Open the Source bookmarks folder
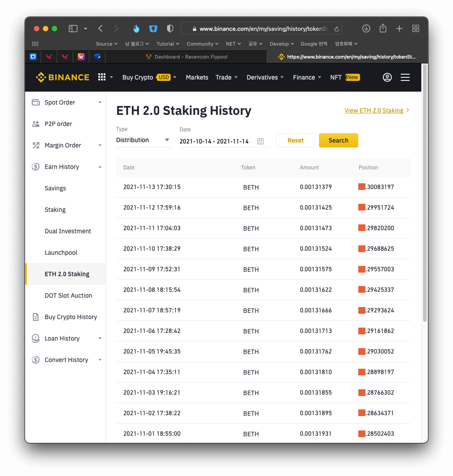453x476 pixels. (x=106, y=44)
